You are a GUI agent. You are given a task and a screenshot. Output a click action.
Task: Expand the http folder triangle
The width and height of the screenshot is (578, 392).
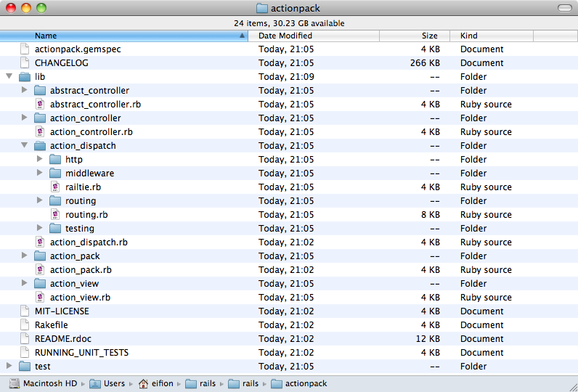click(40, 159)
